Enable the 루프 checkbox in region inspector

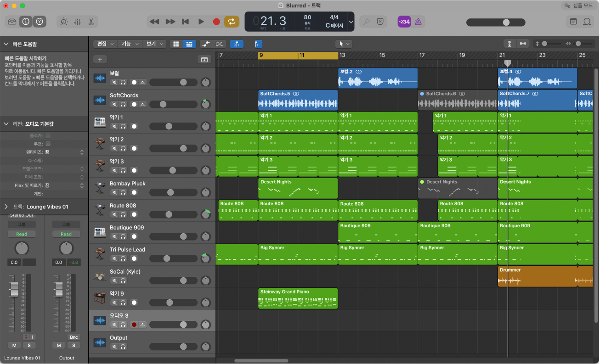coord(48,144)
